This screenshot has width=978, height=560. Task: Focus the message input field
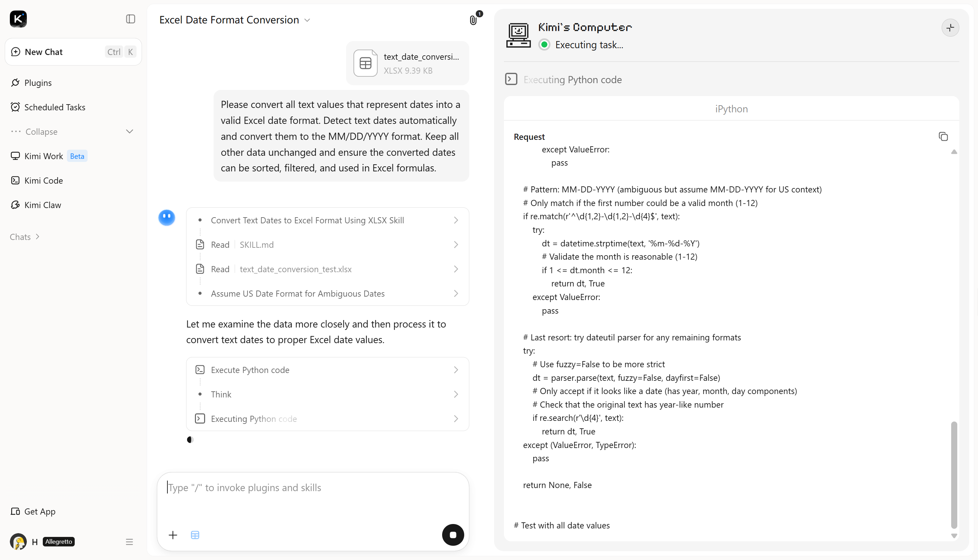(x=313, y=496)
